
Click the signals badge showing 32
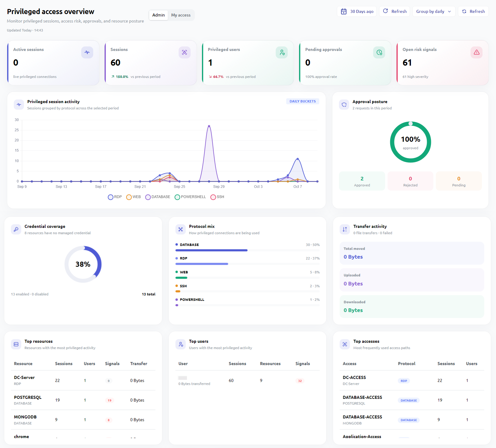(300, 381)
